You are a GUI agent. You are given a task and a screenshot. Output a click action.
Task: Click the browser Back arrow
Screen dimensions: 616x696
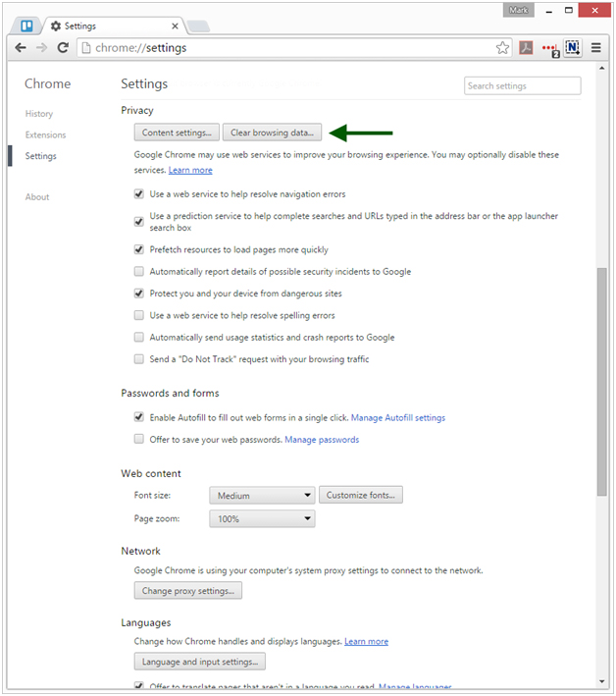click(x=21, y=48)
